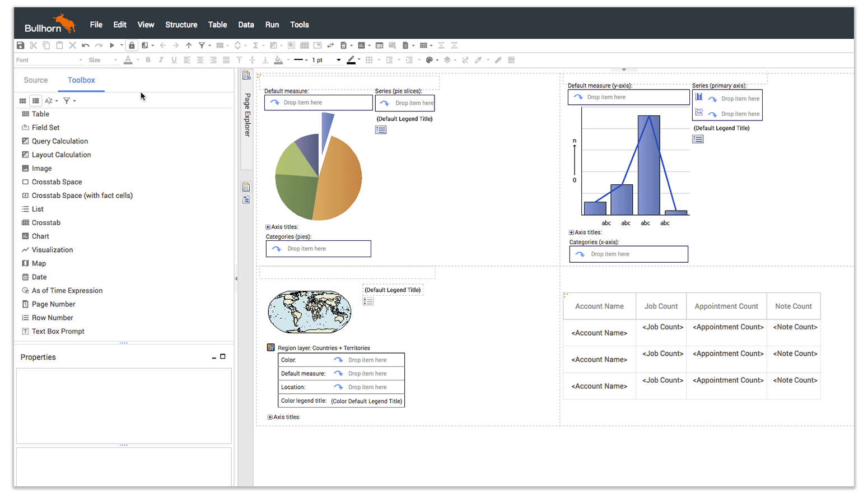Click the world map thumbnail

point(309,312)
